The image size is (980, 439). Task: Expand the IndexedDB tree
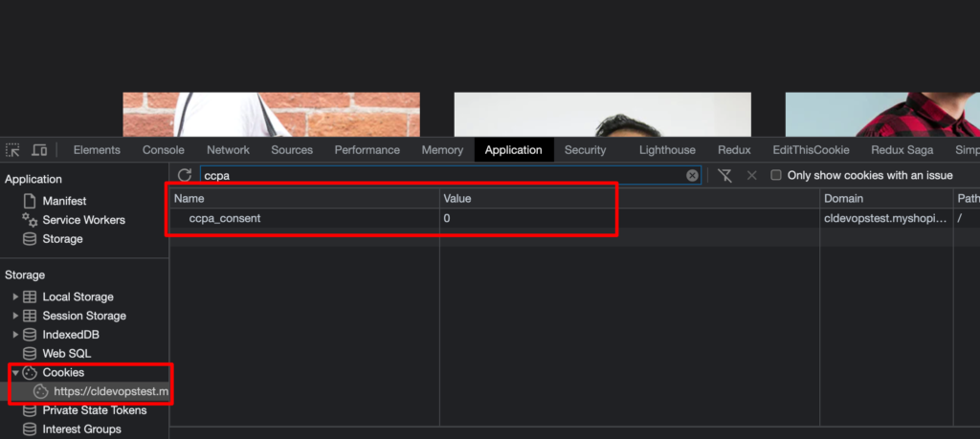[15, 335]
